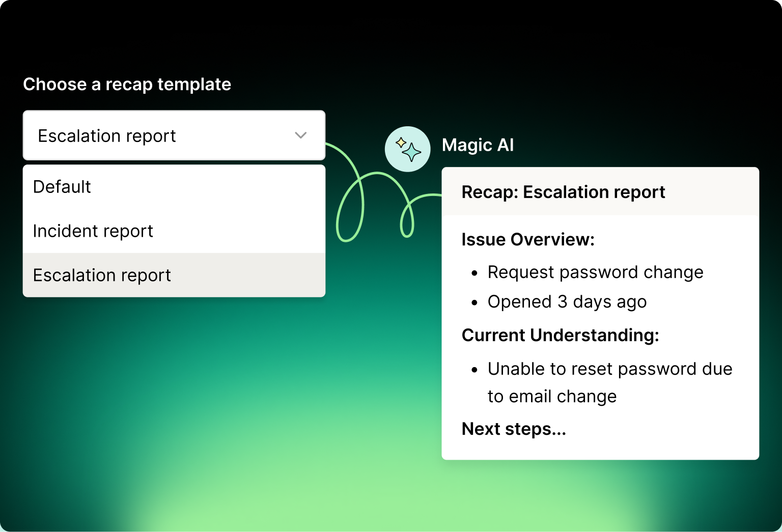The image size is (782, 532).
Task: Select the Current Understanding heading
Action: [560, 335]
